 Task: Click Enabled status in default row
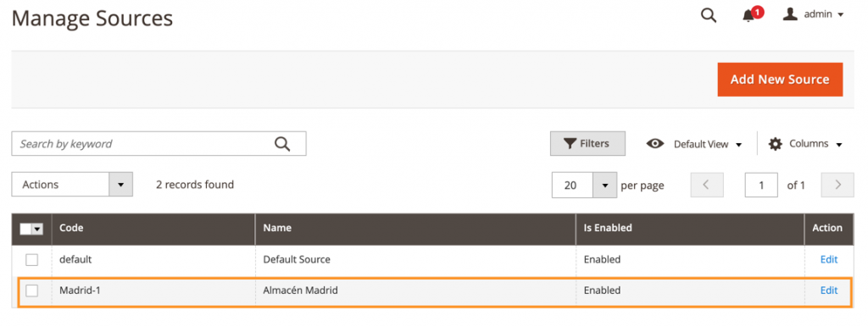(x=603, y=259)
